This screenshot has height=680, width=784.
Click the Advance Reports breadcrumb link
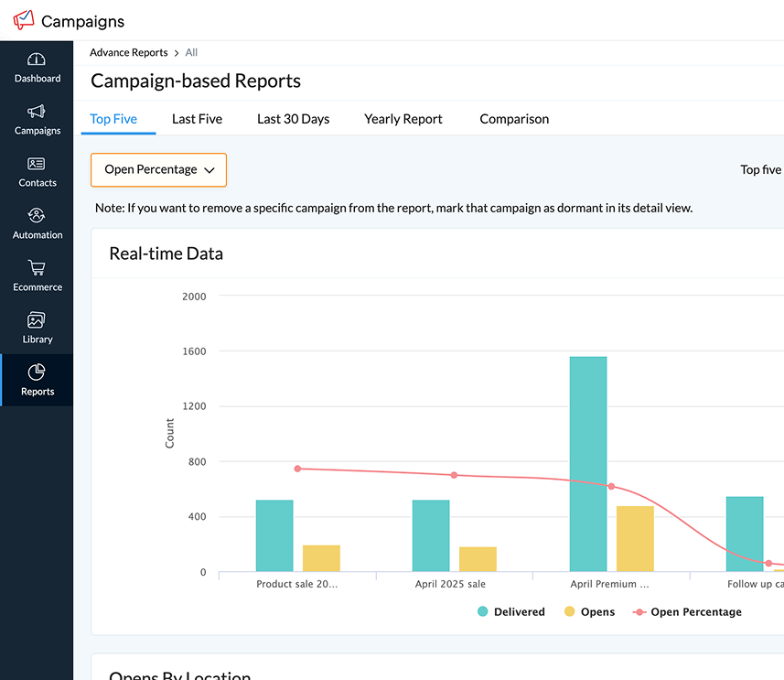click(x=129, y=52)
